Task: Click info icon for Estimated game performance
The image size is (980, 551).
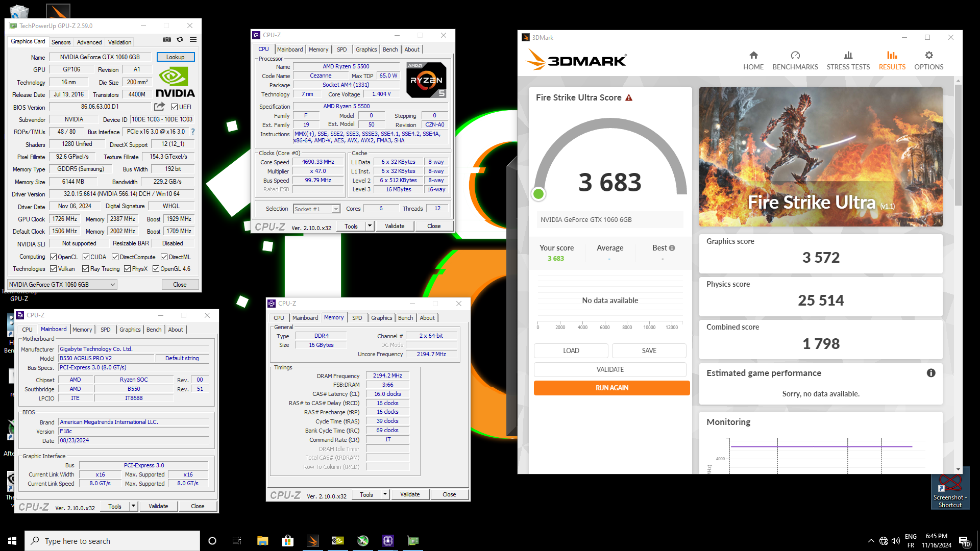Action: pos(931,373)
